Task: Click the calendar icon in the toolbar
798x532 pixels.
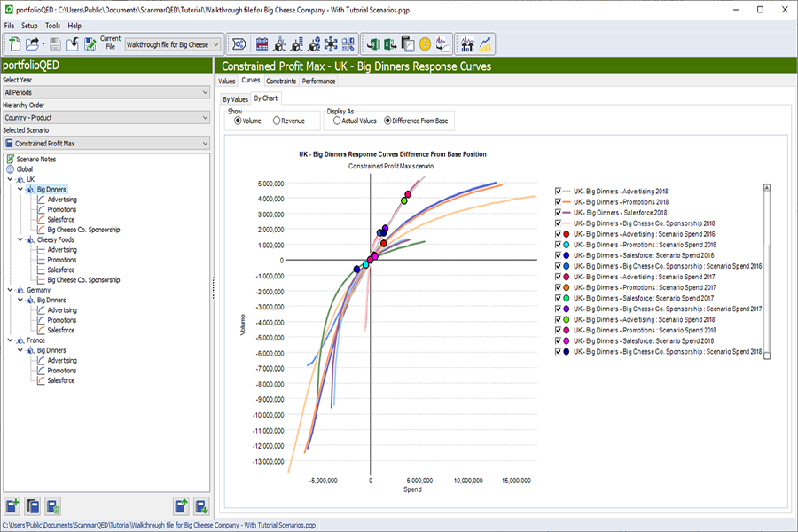Action: coord(262,43)
